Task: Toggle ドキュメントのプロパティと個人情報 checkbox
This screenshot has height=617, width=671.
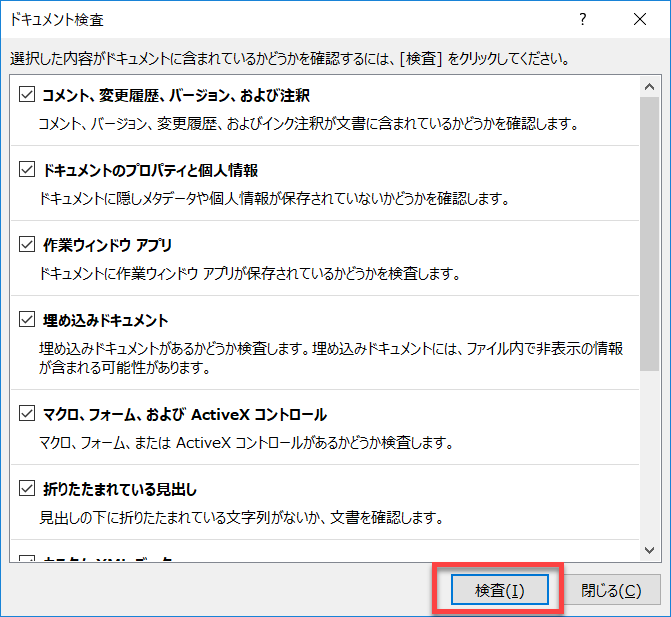Action: pos(27,171)
